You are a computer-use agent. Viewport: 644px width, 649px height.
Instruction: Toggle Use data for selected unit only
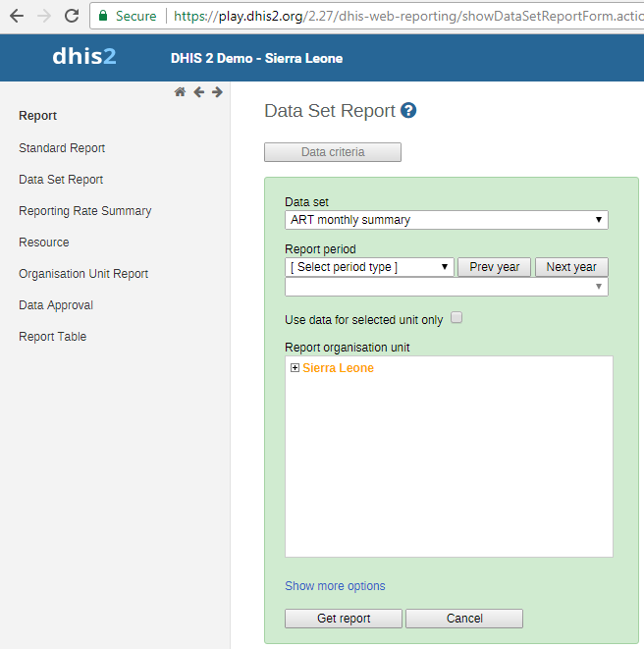tap(456, 318)
